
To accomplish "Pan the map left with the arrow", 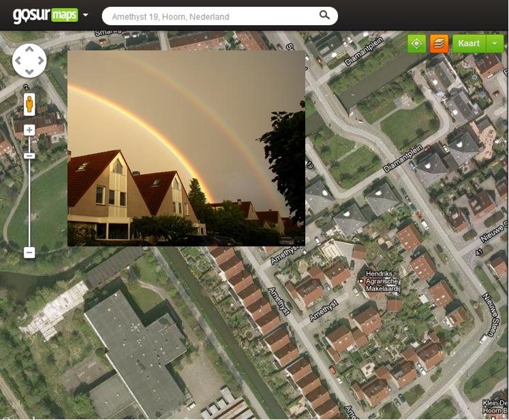I will tap(18, 61).
